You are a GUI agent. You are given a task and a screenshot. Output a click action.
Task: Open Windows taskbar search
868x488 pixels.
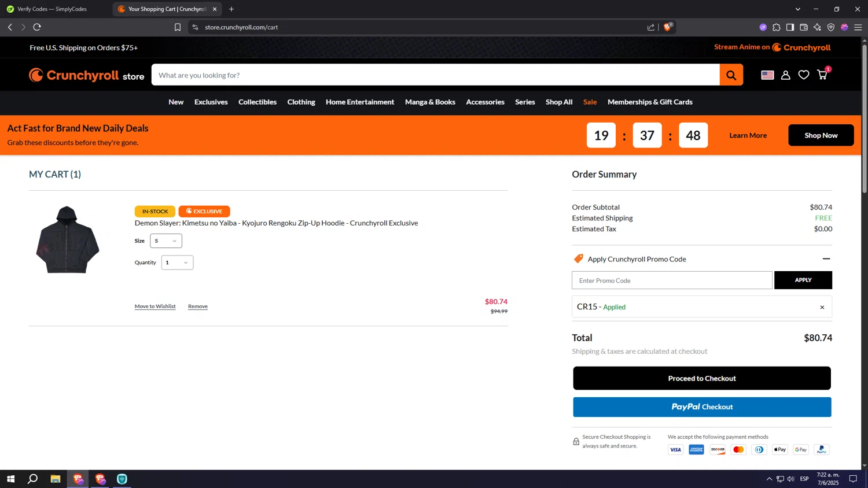tap(33, 479)
